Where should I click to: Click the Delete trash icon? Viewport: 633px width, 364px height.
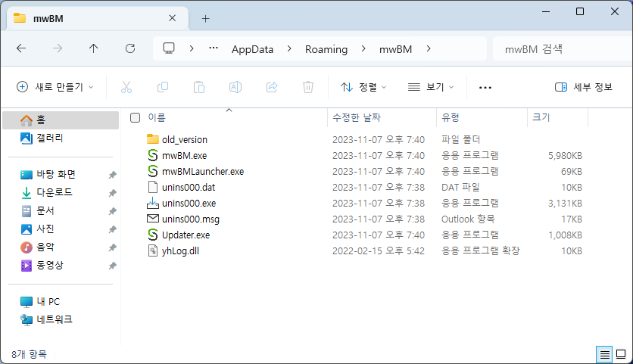pos(308,87)
